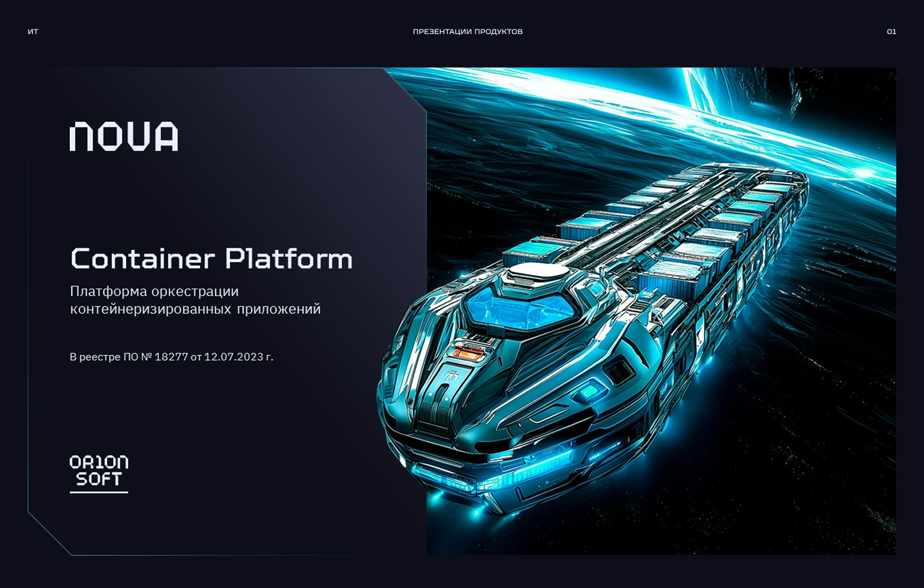This screenshot has width=924, height=588.
Task: Click the NOVA logo
Action: [124, 137]
